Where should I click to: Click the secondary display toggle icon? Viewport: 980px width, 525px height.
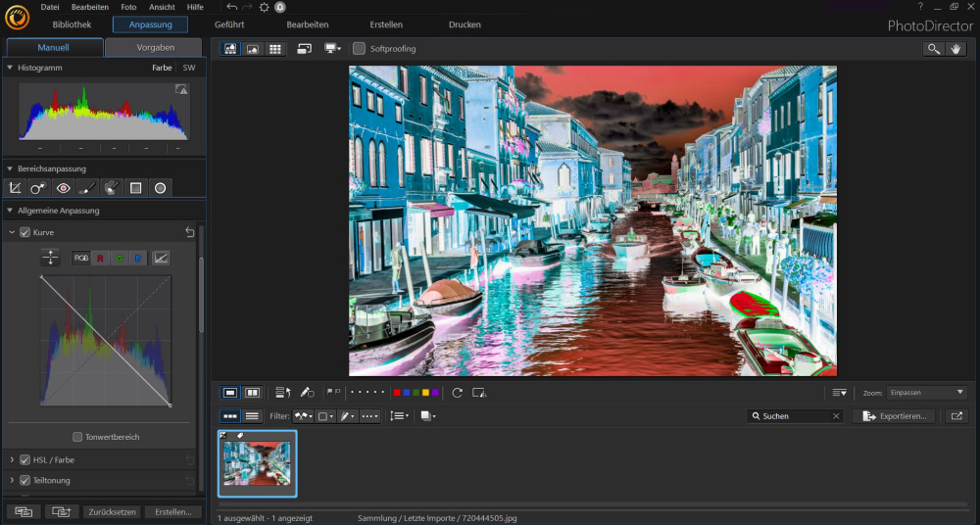[x=305, y=49]
